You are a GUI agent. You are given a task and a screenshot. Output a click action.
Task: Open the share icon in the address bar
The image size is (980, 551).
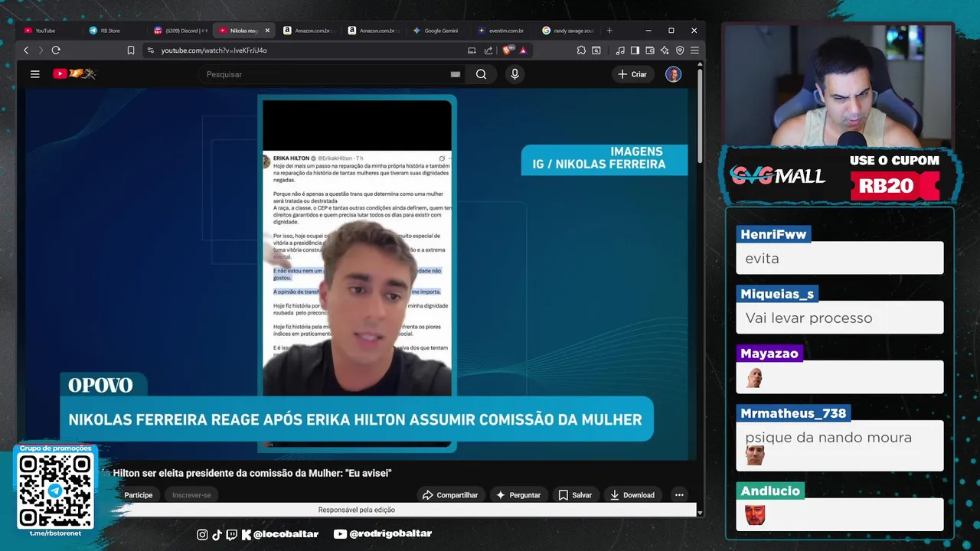coord(488,51)
